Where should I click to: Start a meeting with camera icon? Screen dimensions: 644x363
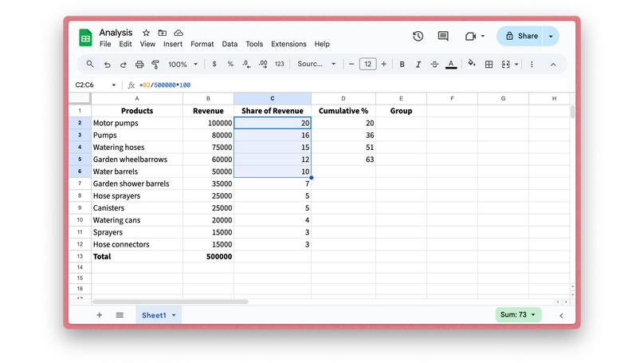coord(471,36)
